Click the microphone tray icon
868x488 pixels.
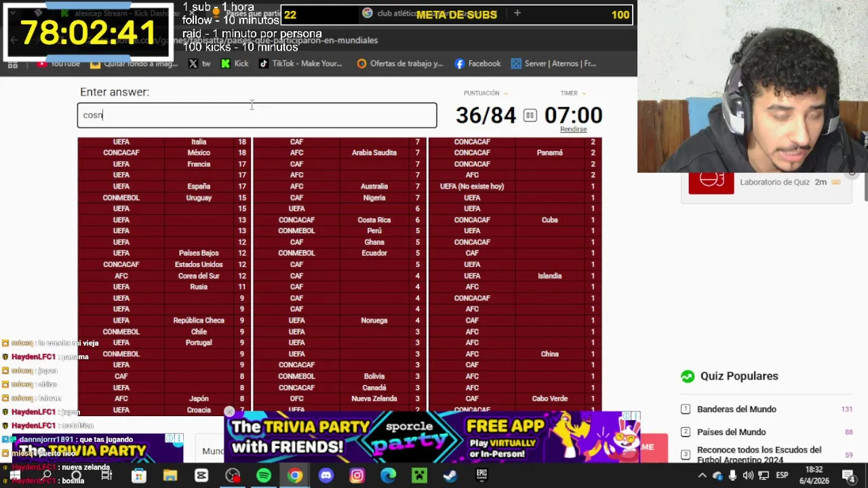click(733, 476)
